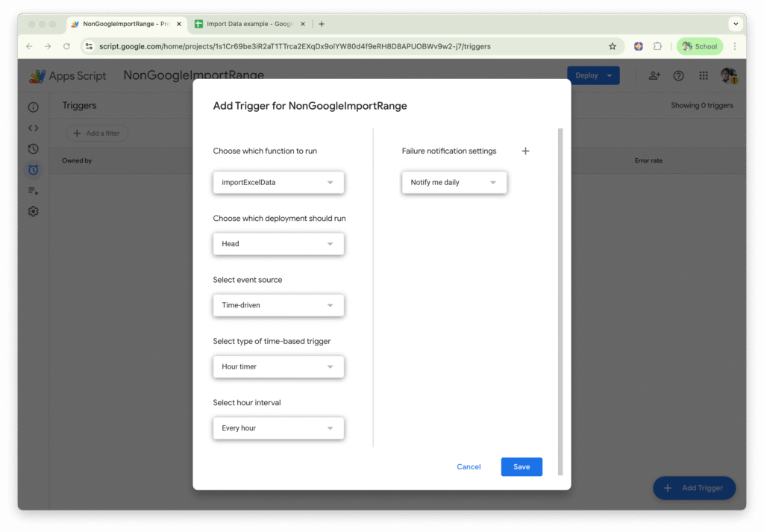Select the Triggers alarm clock icon
Image resolution: width=764 pixels, height=532 pixels.
coord(33,170)
